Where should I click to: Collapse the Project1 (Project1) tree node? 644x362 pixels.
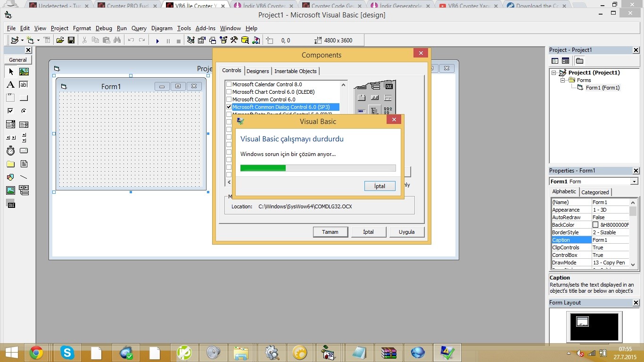(554, 73)
